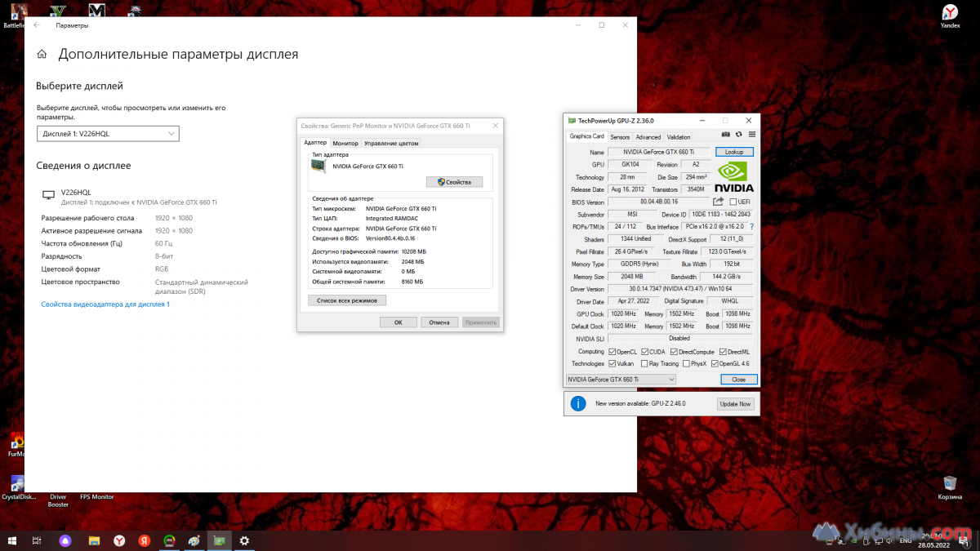Switch to the Монитор tab

pyautogui.click(x=345, y=143)
